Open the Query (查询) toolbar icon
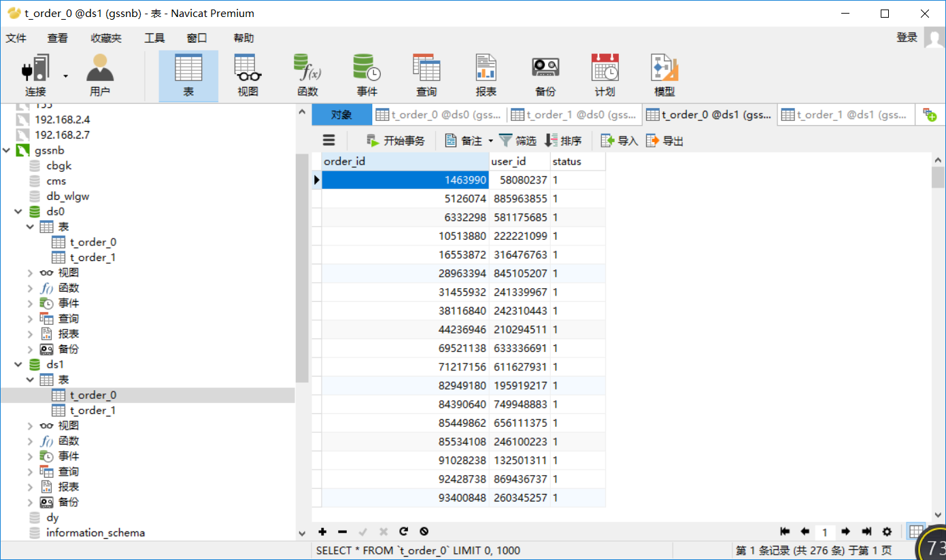 click(426, 75)
